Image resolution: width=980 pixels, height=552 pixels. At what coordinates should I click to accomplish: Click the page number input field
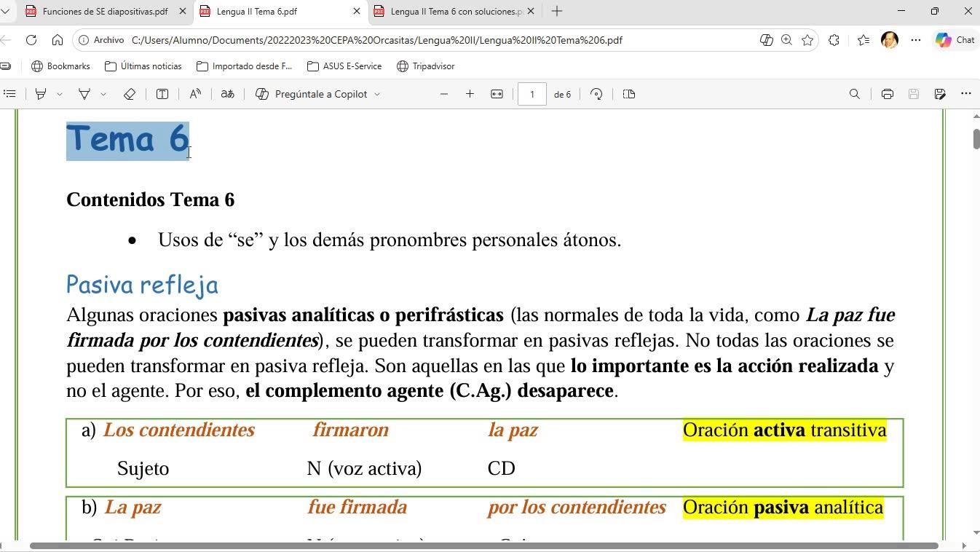tap(532, 94)
